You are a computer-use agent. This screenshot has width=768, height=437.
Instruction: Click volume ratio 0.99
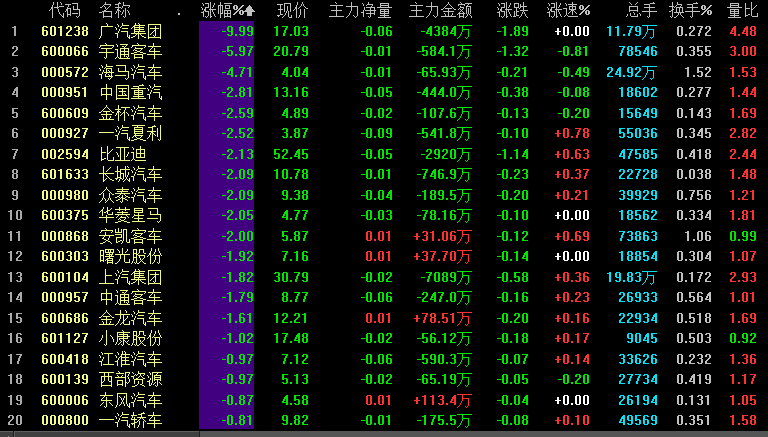click(743, 237)
